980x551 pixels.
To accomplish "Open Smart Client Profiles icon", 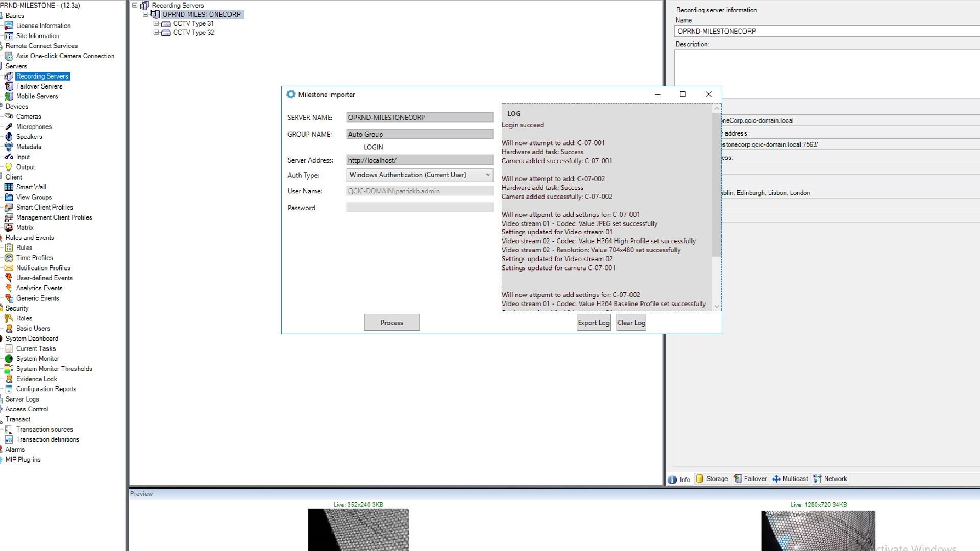I will coord(9,208).
